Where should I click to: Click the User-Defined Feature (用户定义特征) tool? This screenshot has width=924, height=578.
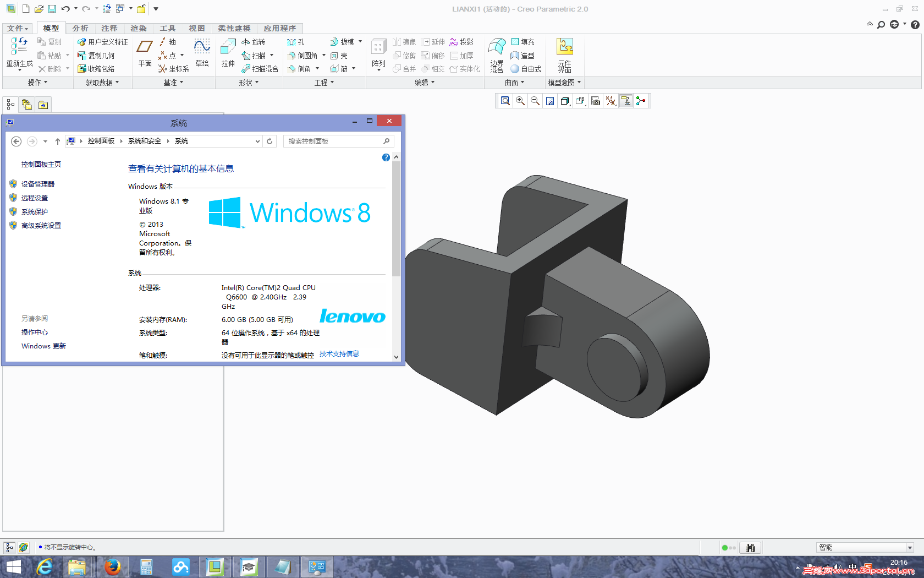(102, 42)
